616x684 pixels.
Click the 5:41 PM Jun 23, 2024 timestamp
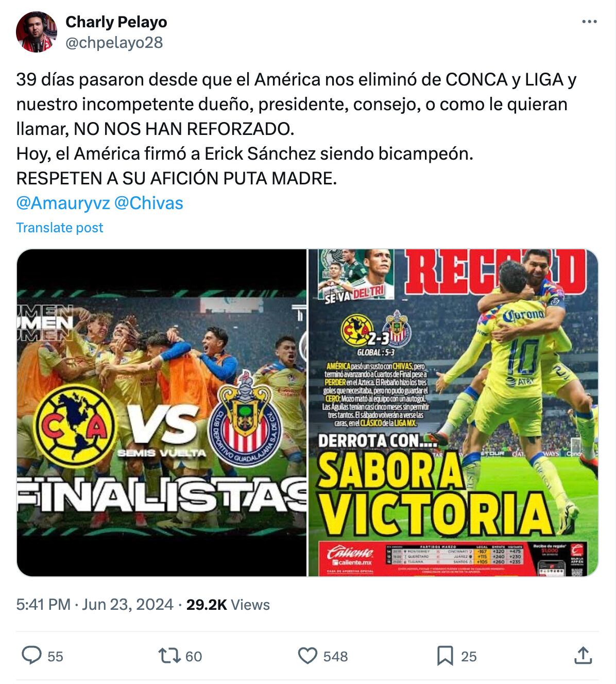[x=95, y=604]
